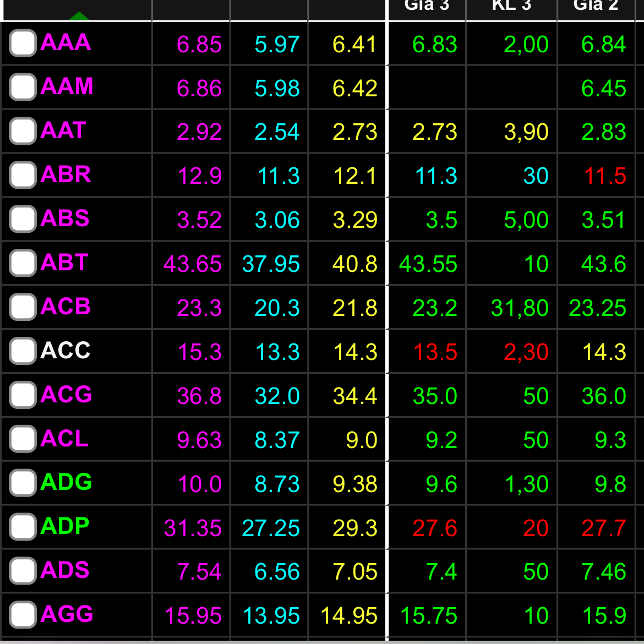The height and width of the screenshot is (644, 644).
Task: Click the ADS ticker symbol
Action: point(65,571)
